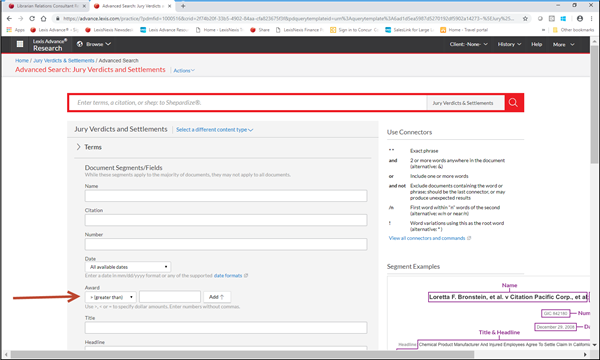600x360 pixels.
Task: Click the Award amount input box
Action: click(170, 297)
